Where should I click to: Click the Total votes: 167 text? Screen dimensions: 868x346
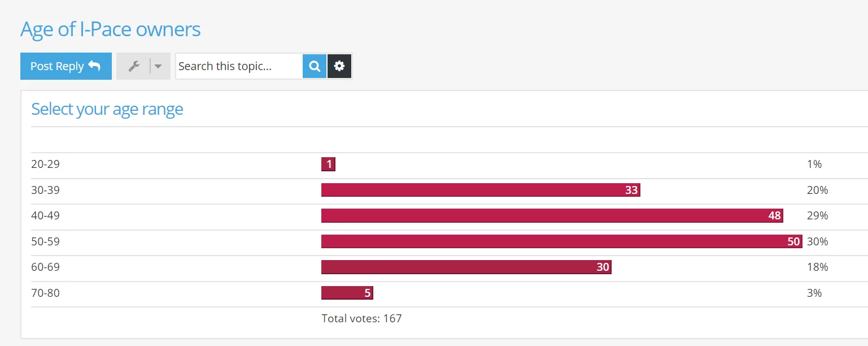(x=361, y=318)
